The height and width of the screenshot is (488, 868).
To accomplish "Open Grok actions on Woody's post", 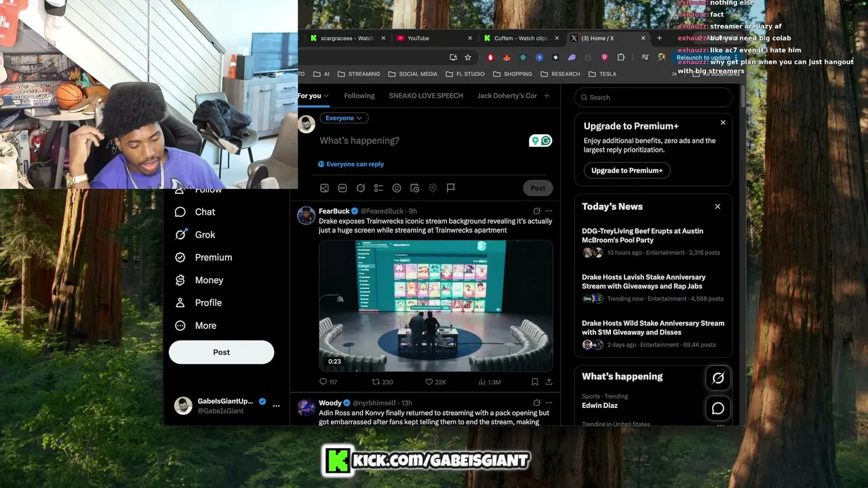I will coord(536,403).
